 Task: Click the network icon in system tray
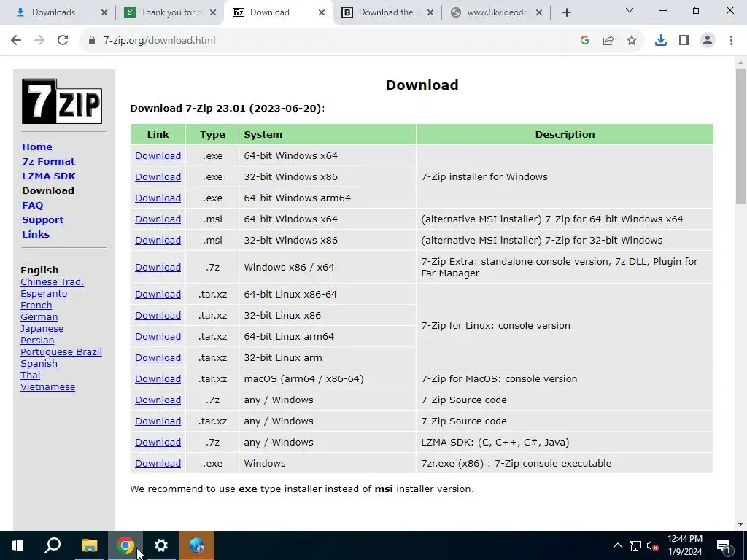635,545
